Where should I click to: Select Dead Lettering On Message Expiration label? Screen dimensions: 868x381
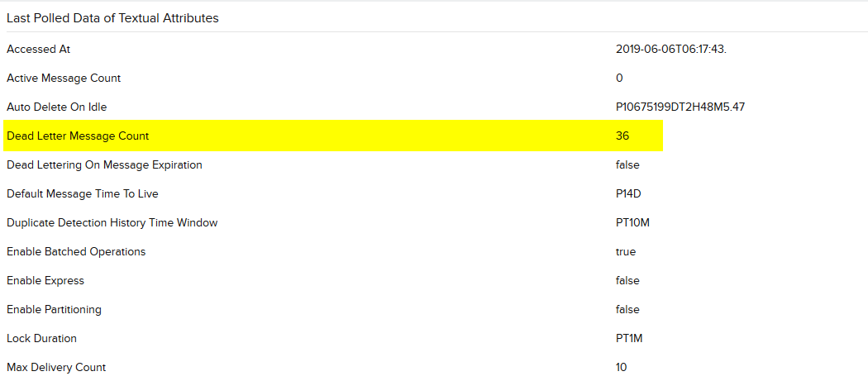coord(104,165)
